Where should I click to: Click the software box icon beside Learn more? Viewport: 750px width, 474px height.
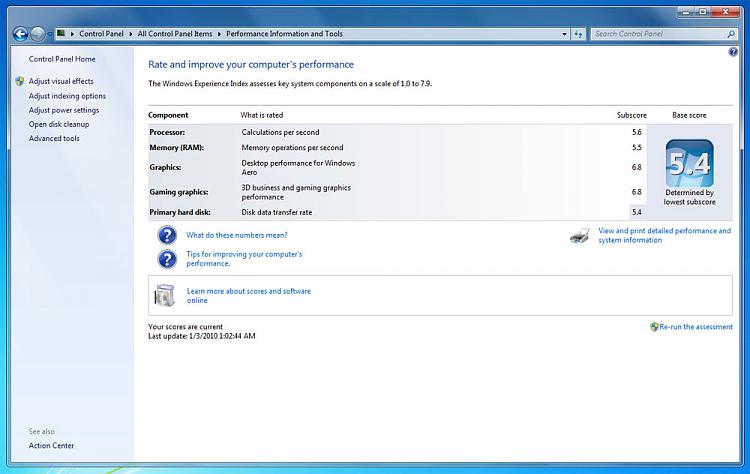click(x=165, y=295)
